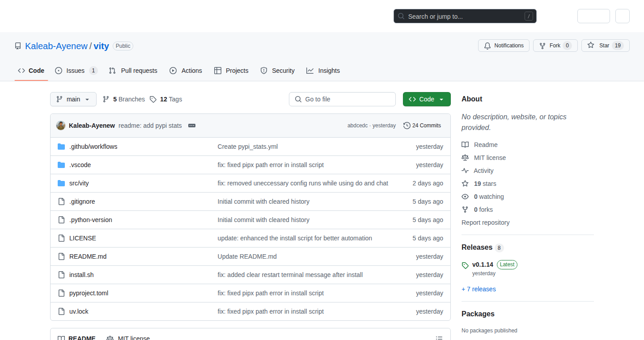Open pyproject.toml file

click(89, 293)
